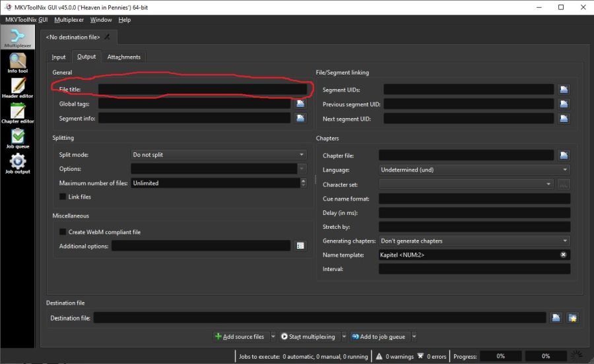The height and width of the screenshot is (364, 594).
Task: Expand Add to job queue arrow menu
Action: coord(414,336)
